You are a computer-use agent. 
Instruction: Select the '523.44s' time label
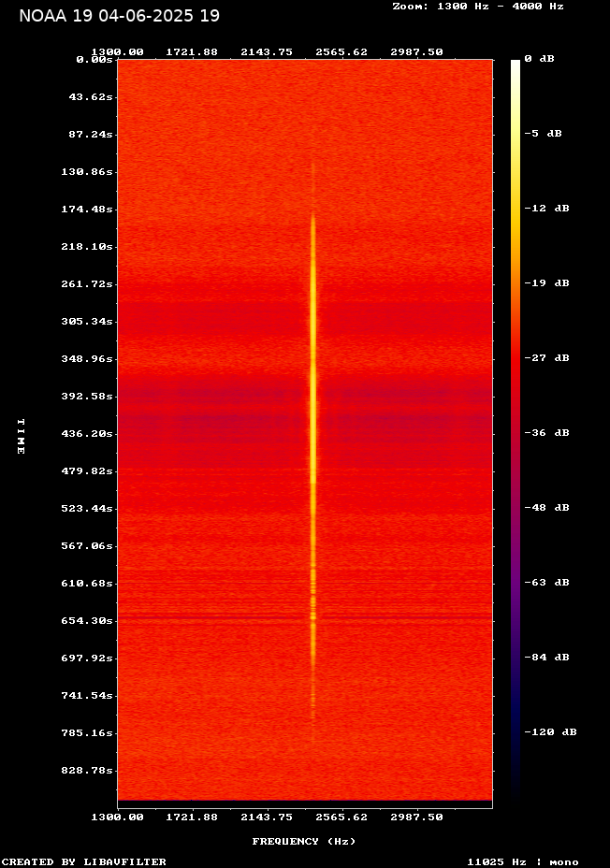pos(87,508)
